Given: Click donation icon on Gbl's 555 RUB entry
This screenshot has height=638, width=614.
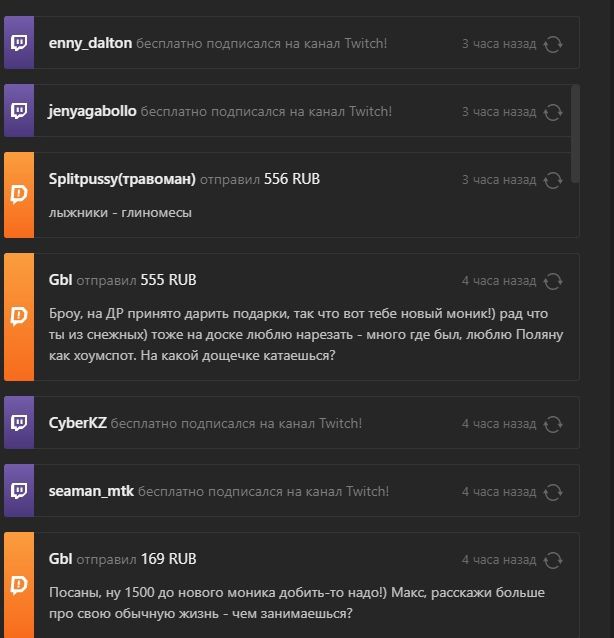Looking at the screenshot, I should (19, 316).
